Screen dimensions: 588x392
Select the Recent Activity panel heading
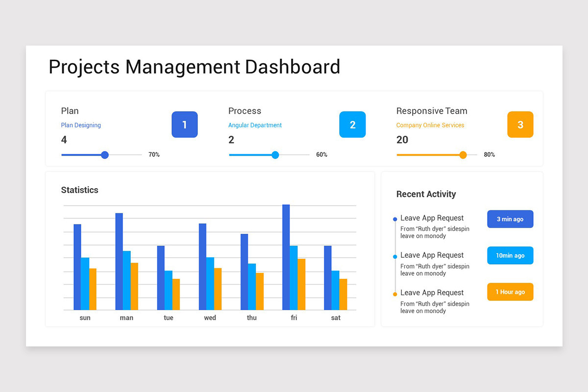(426, 194)
